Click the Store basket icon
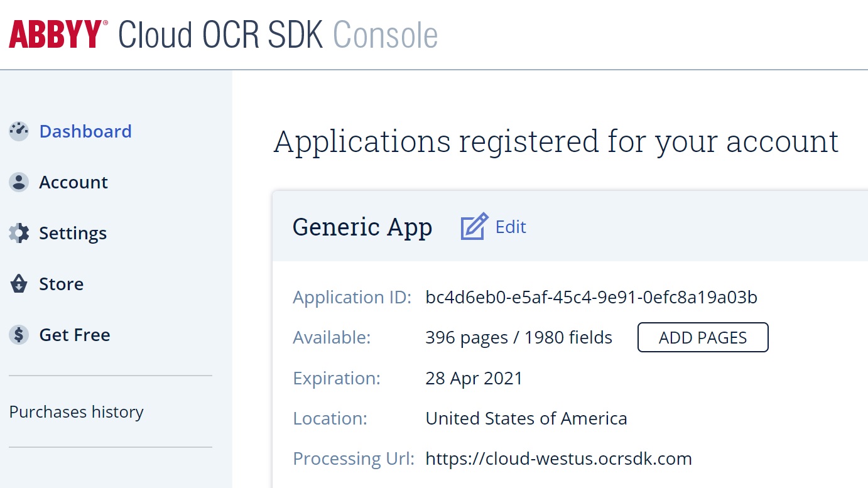 (x=19, y=284)
